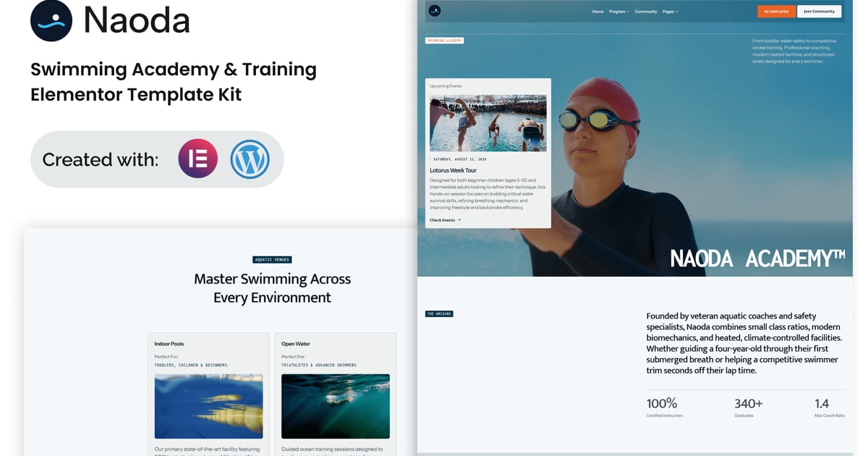
Task: Follow the Check Events link
Action: pyautogui.click(x=445, y=220)
